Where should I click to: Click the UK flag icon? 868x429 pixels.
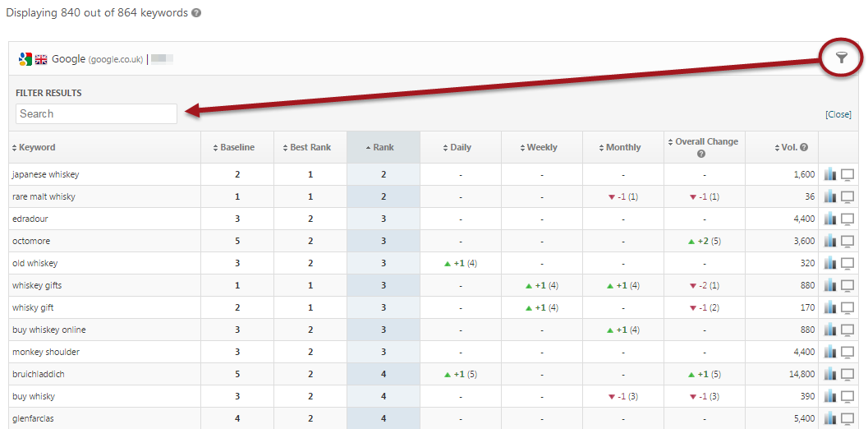click(42, 59)
